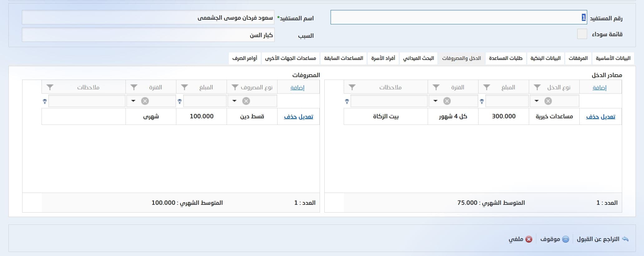Clear the نوع الدخل filter with the X
Viewport: 644px width, 256px height.
coord(548,101)
